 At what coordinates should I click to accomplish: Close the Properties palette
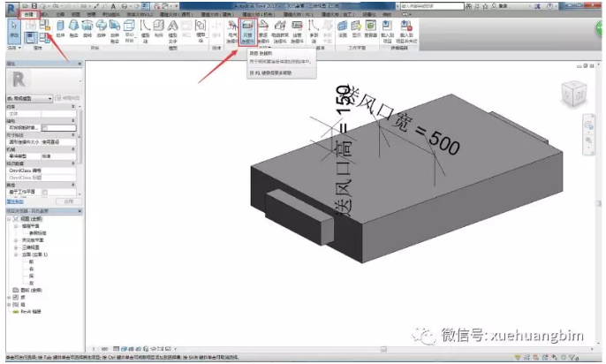tap(80, 64)
